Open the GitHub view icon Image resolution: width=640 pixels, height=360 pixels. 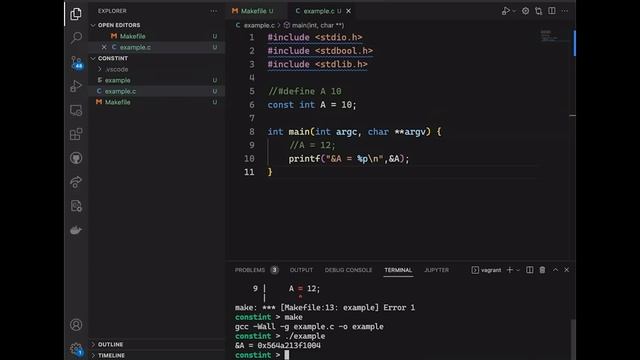point(76,158)
